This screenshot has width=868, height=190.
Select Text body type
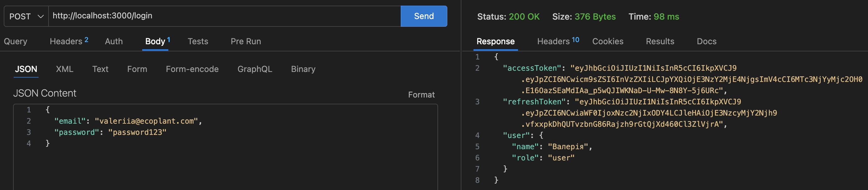(x=100, y=69)
